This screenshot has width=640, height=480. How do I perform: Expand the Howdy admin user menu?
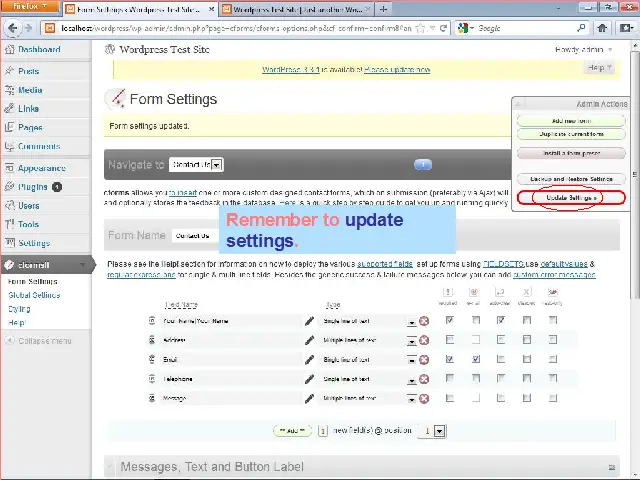pyautogui.click(x=584, y=50)
